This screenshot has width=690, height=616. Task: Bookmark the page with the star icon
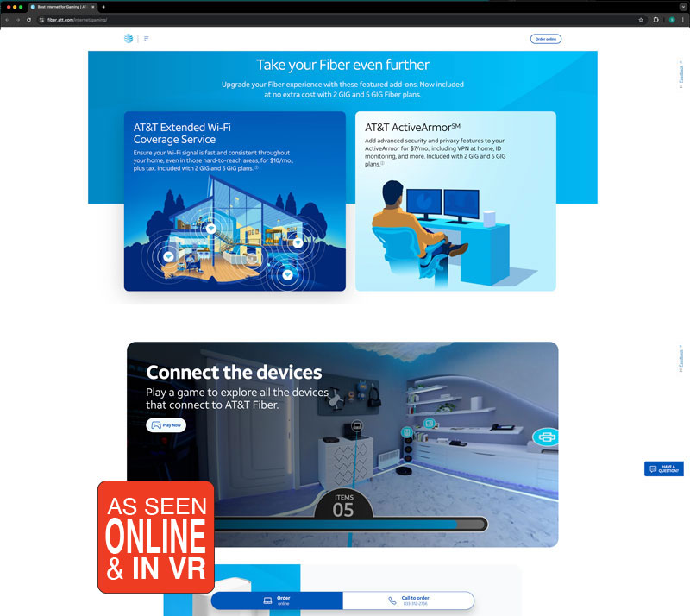tap(641, 19)
